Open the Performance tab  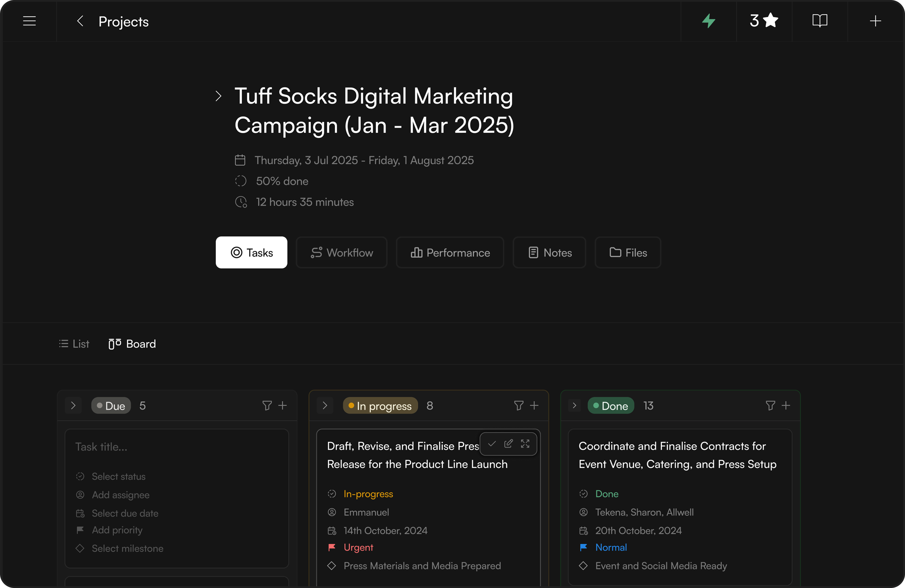pos(450,252)
